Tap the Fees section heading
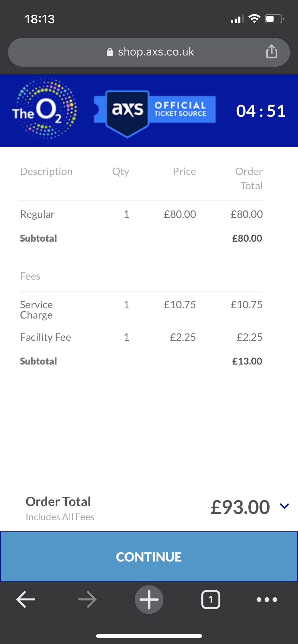This screenshot has width=298, height=644. pos(30,276)
